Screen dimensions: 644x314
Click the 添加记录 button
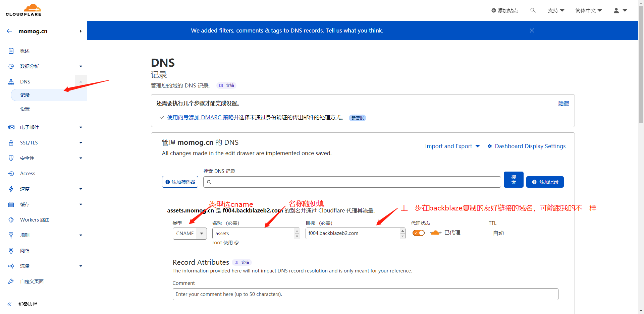545,182
